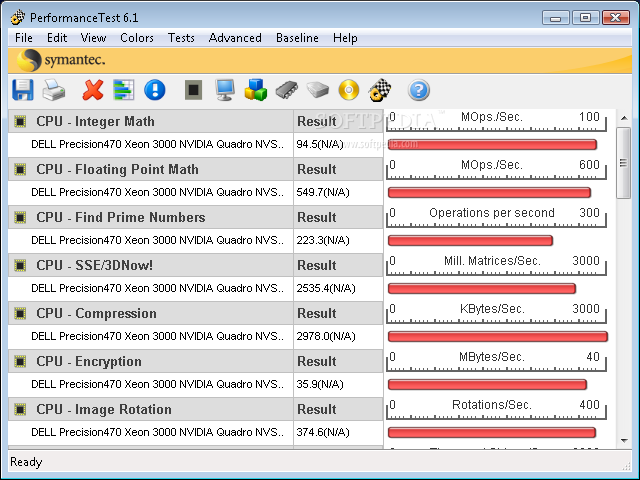This screenshot has width=640, height=480.
Task: Click chip icon beside CPU - Integer Math
Action: [x=20, y=121]
